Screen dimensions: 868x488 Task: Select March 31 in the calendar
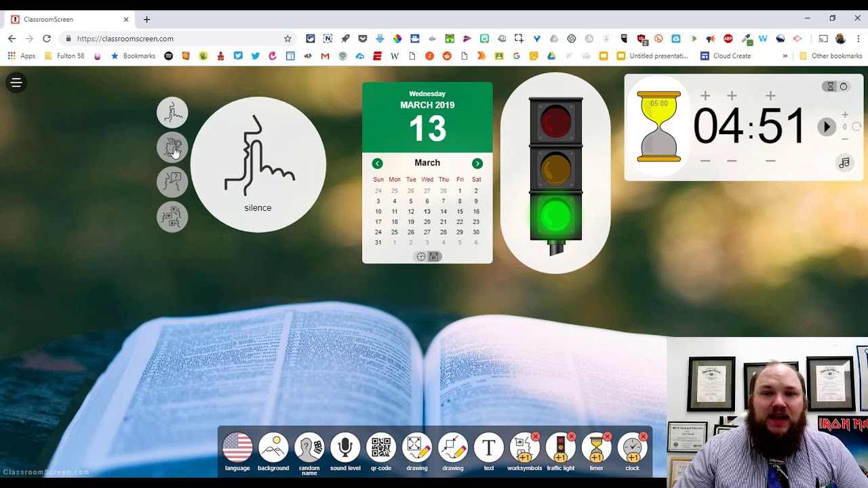pos(378,243)
